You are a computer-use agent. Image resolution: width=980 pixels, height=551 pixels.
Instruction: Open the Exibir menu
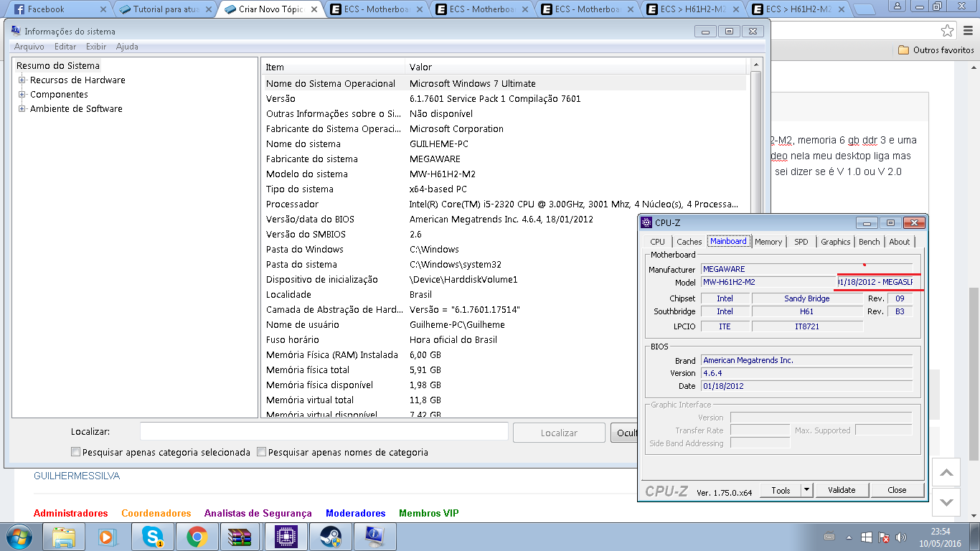pyautogui.click(x=96, y=47)
